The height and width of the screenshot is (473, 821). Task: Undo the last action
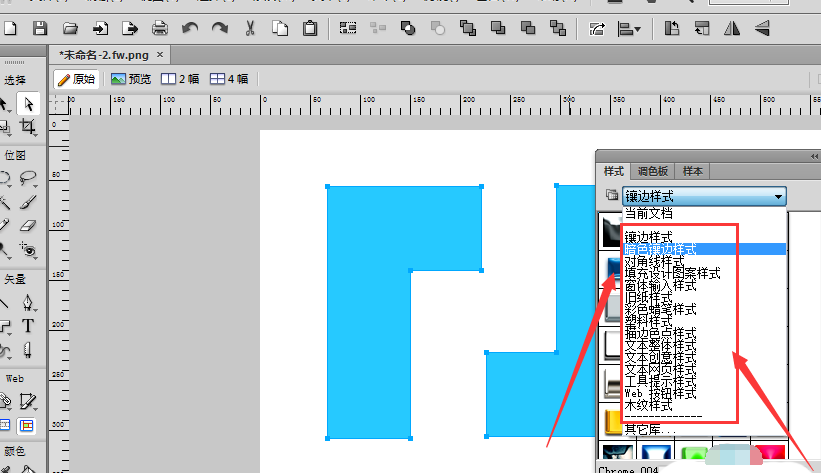click(190, 28)
